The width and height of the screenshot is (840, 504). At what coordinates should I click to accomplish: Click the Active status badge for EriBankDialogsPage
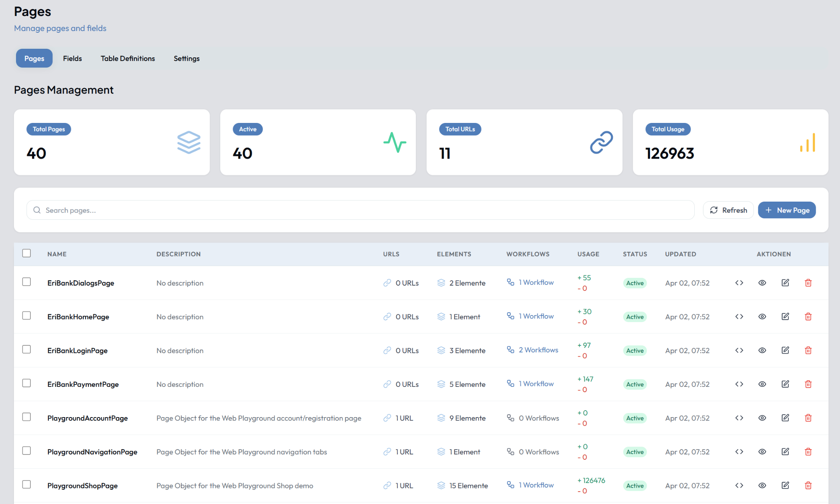(635, 283)
